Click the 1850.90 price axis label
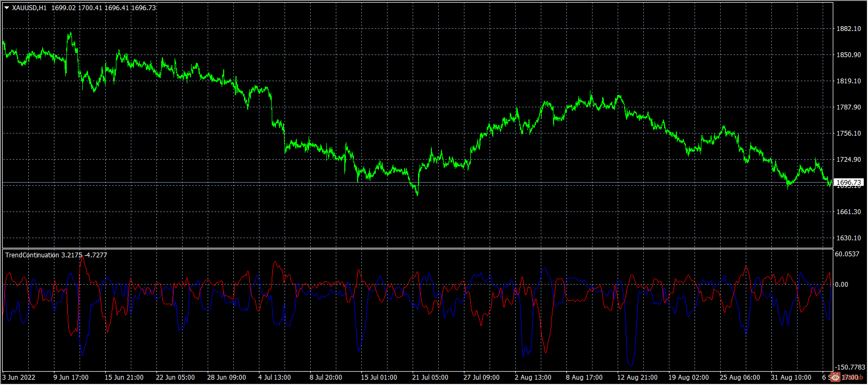868x385 pixels. coord(848,55)
